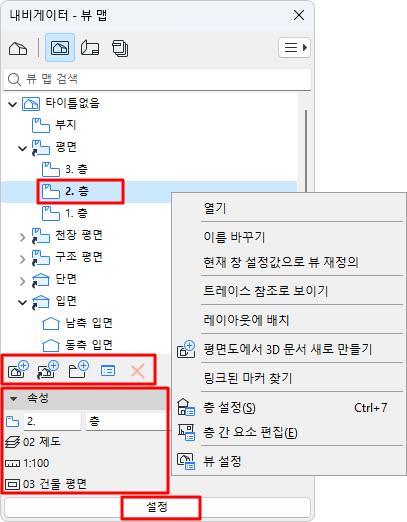
Task: Choose 트레이스 참조로 보이기
Action: 289,291
